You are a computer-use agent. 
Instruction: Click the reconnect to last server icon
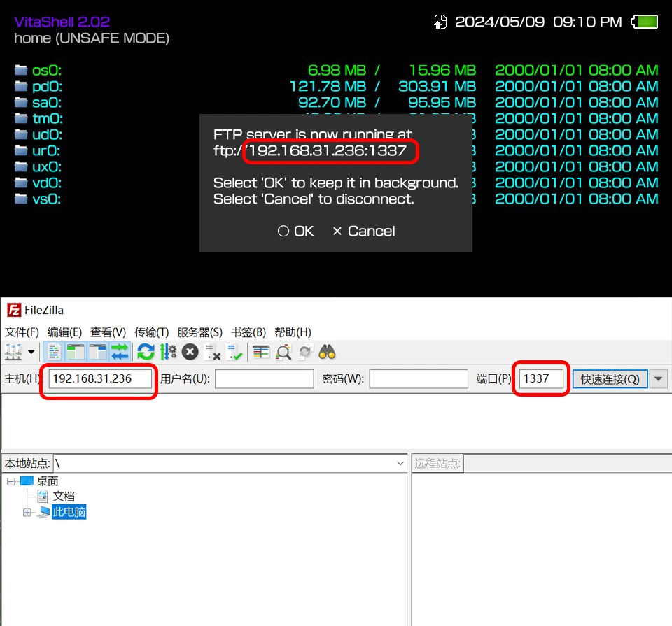pos(234,352)
